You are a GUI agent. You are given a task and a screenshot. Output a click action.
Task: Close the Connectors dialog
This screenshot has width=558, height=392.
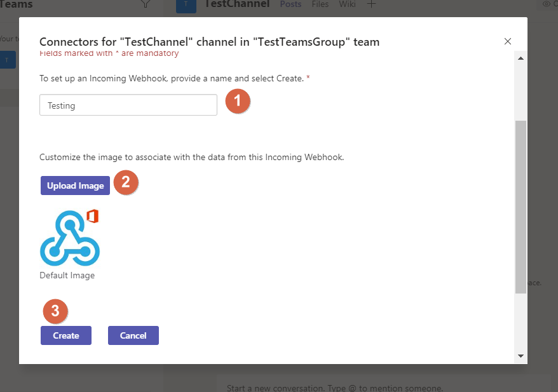click(x=507, y=41)
